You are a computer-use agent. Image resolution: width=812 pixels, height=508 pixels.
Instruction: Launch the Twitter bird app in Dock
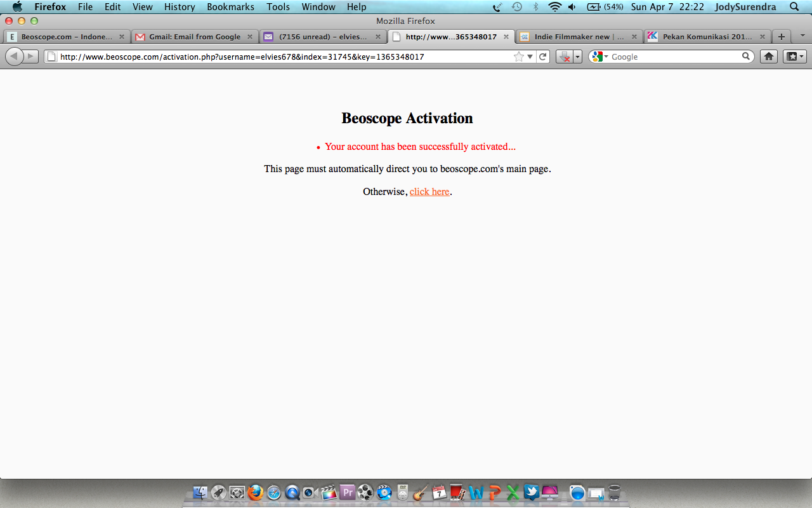[531, 492]
